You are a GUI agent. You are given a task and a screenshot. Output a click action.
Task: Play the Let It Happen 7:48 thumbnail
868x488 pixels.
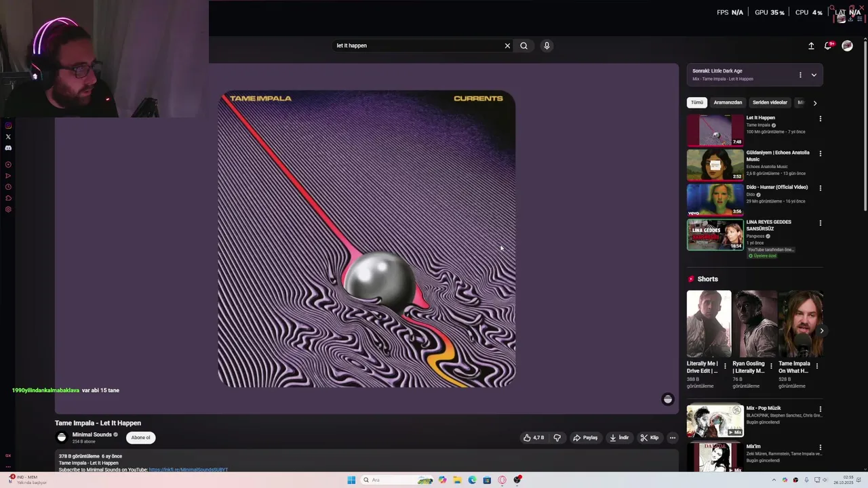coord(715,131)
